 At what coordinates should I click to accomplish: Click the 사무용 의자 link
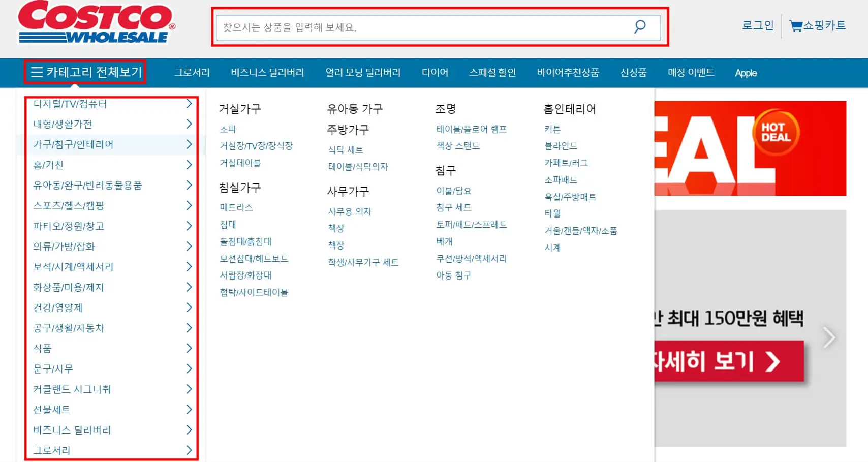(x=350, y=211)
